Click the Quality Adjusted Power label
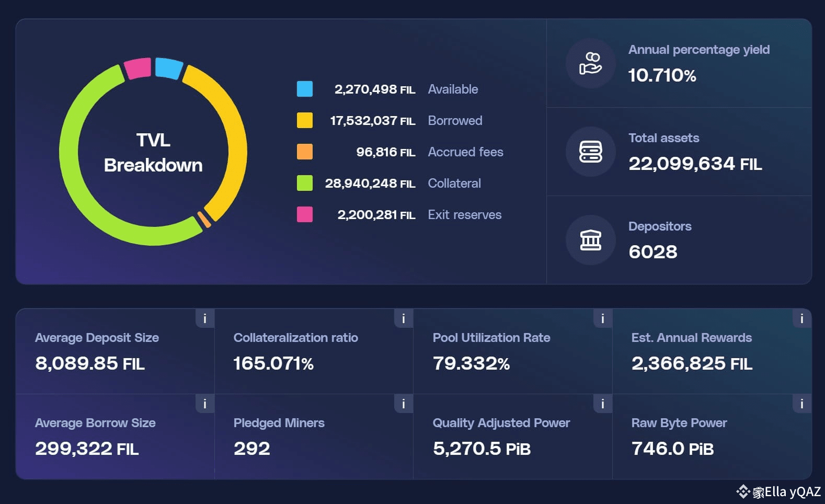 click(501, 423)
